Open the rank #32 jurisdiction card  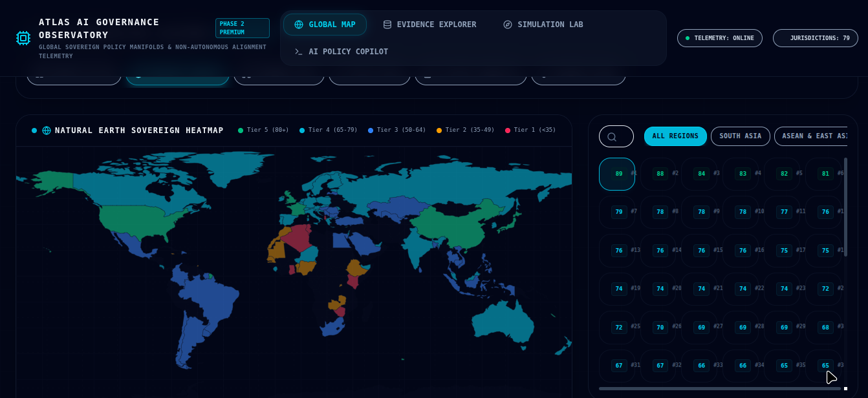point(658,366)
